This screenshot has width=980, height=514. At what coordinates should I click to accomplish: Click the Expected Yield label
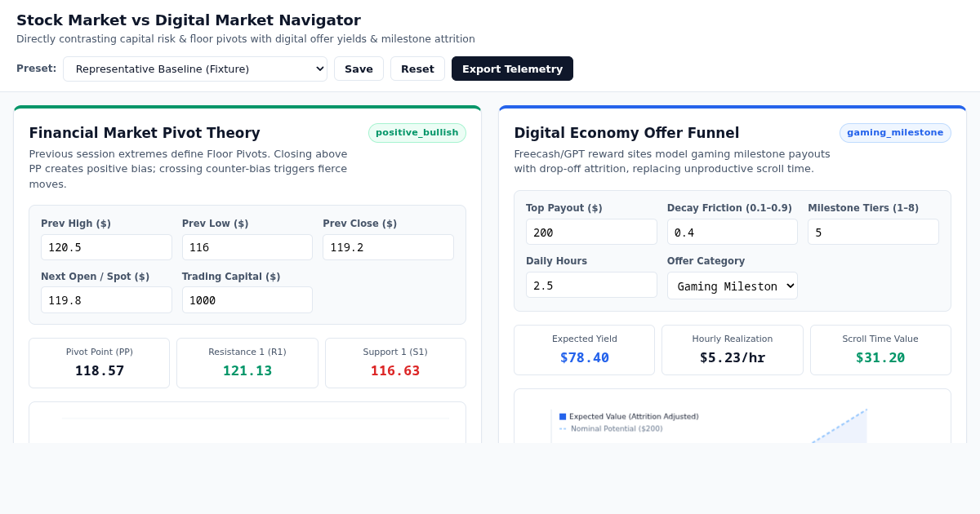pyautogui.click(x=585, y=339)
